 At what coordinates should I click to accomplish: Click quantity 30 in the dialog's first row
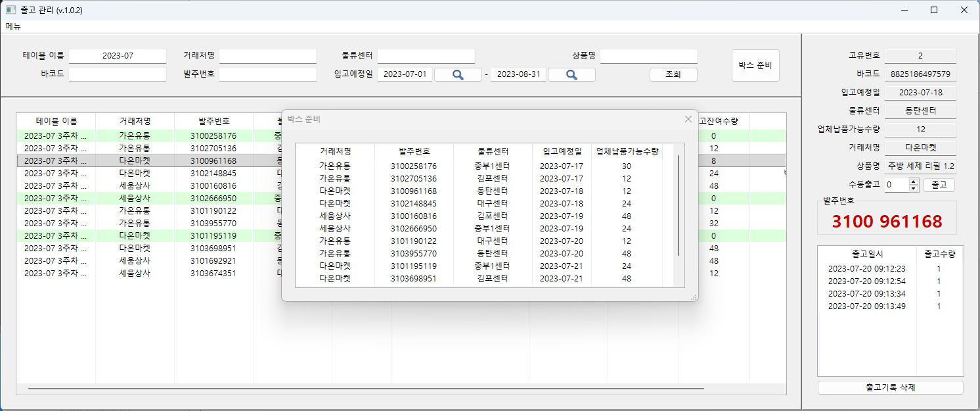pos(627,166)
